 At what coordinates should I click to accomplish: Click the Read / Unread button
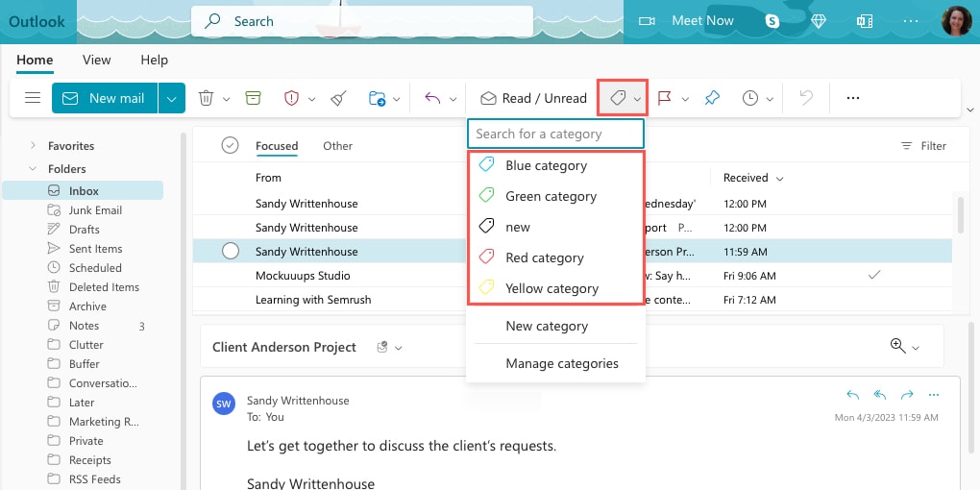click(534, 98)
